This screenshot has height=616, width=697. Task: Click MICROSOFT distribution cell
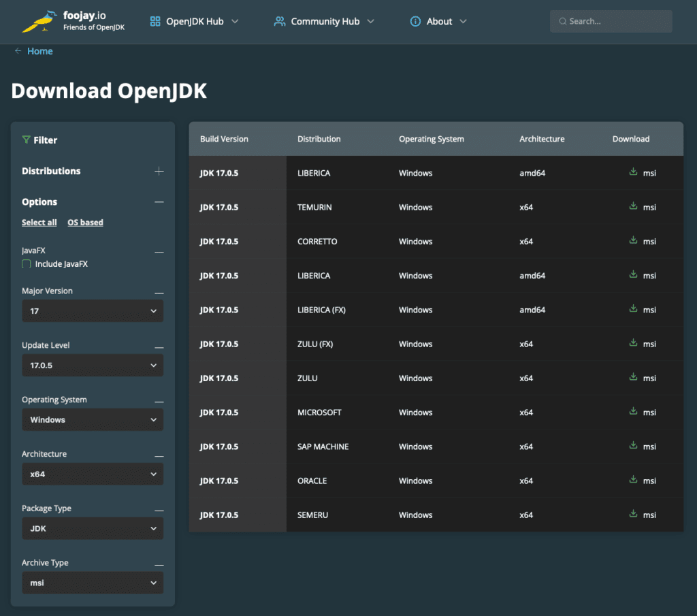[319, 412]
